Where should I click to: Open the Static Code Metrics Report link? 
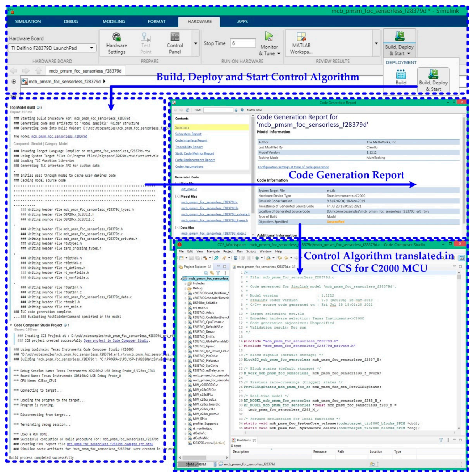tap(194, 153)
